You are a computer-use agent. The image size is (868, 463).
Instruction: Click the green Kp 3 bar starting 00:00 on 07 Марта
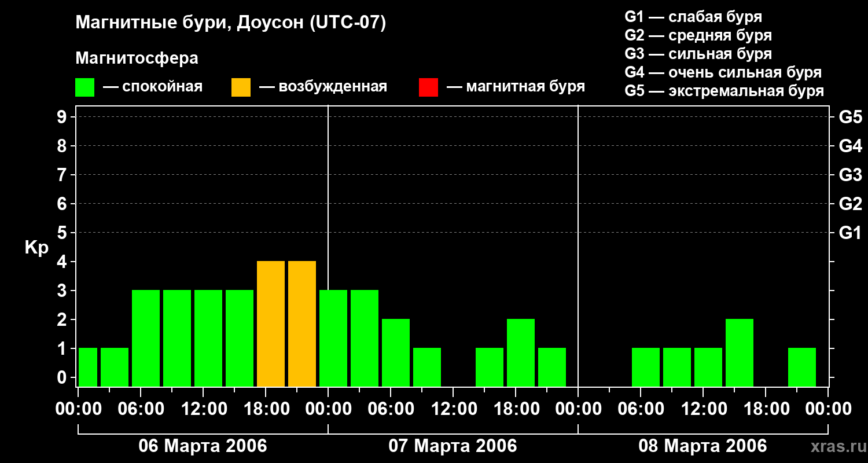(x=333, y=338)
